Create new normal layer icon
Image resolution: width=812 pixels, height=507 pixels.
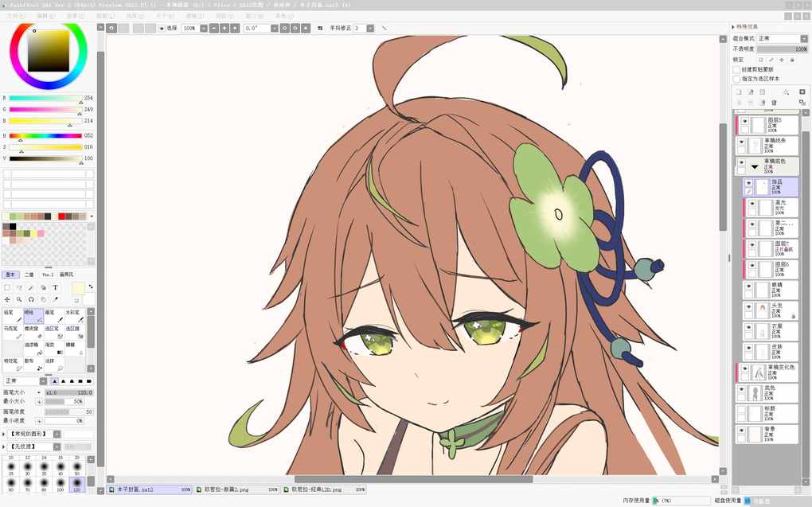[x=739, y=92]
